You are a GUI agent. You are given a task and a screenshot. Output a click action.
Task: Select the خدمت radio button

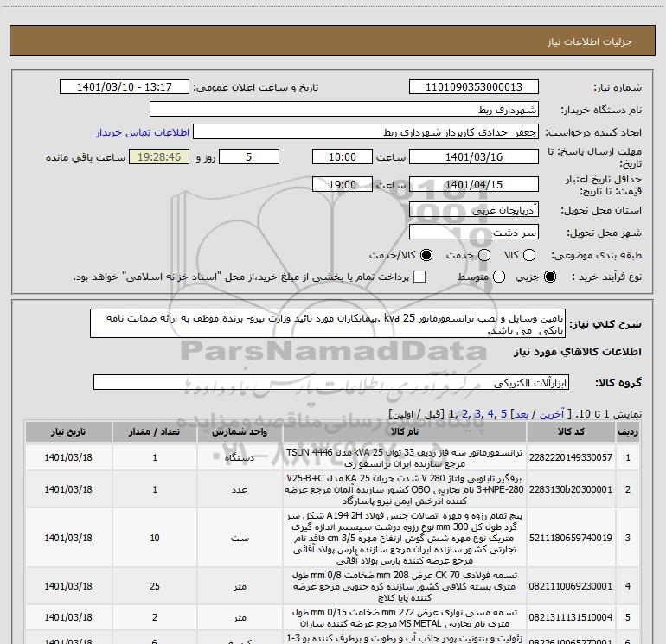484,255
